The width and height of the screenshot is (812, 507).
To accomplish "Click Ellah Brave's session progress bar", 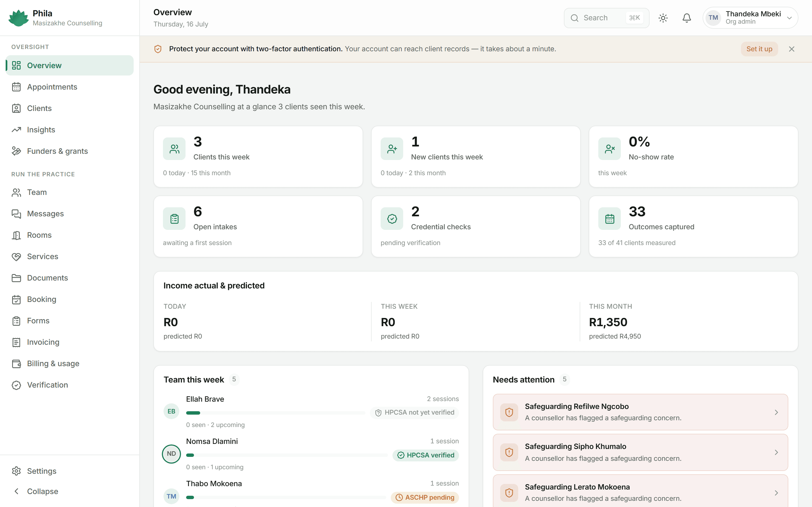I will [x=275, y=413].
